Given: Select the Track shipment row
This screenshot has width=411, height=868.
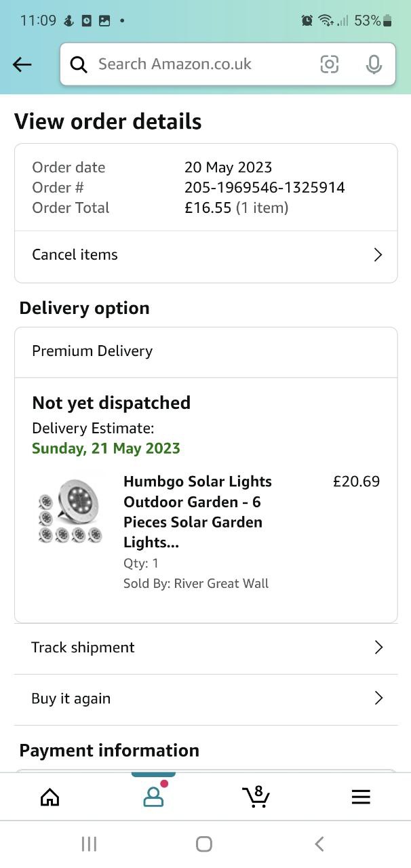Looking at the screenshot, I should (83, 648).
